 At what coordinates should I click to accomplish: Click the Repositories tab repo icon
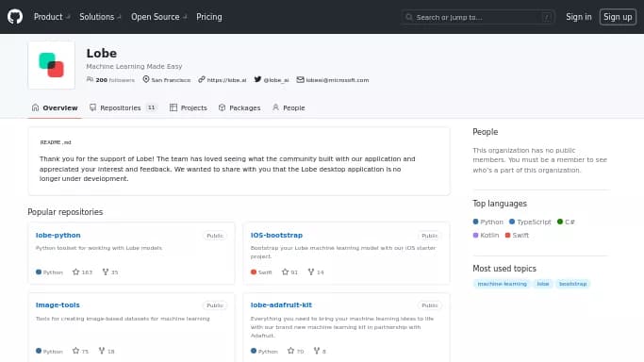(92, 107)
